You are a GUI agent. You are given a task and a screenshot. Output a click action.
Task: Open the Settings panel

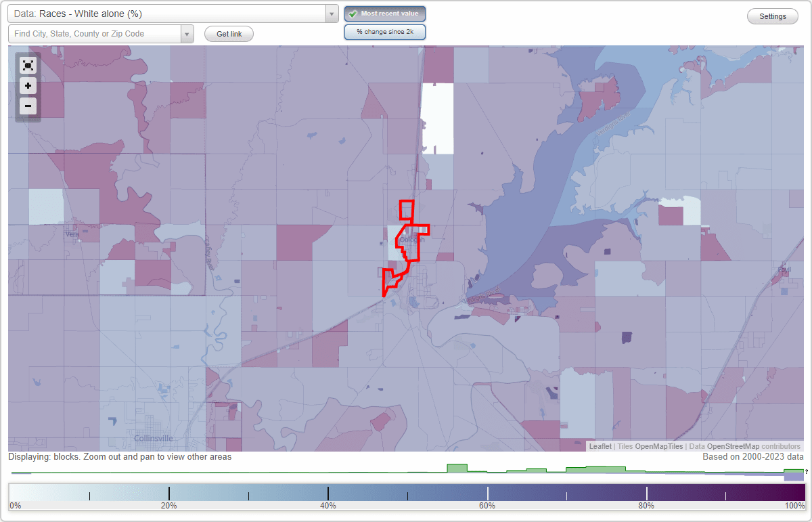(x=772, y=16)
